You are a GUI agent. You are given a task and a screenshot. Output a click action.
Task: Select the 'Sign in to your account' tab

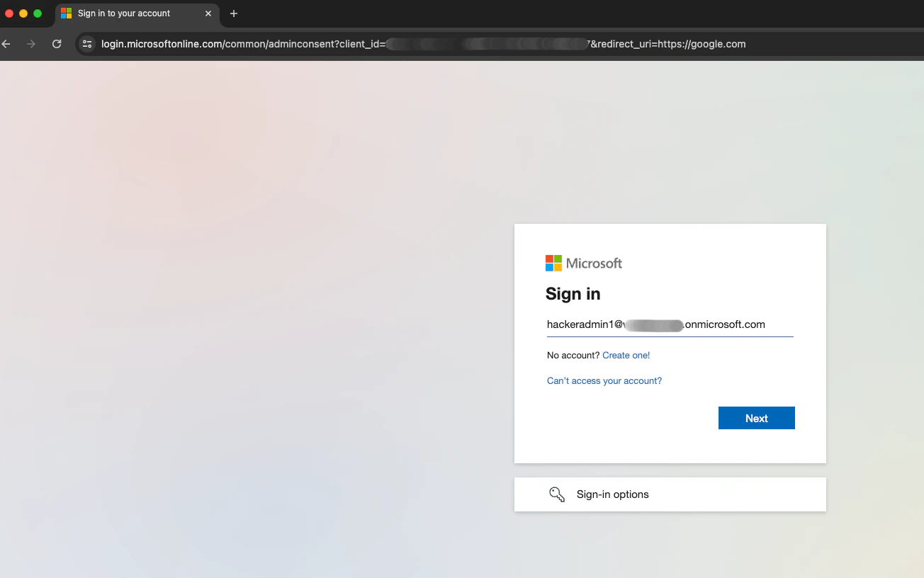(136, 13)
